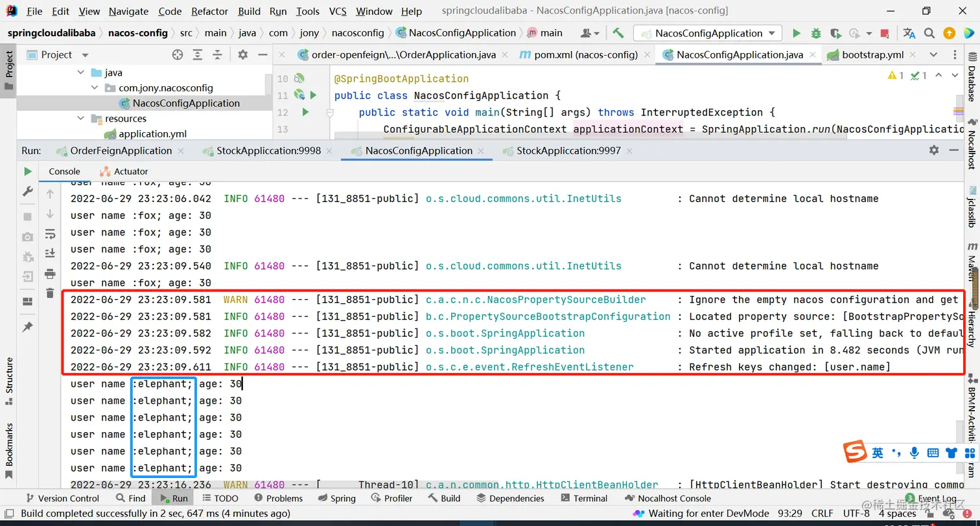This screenshot has width=980, height=526.
Task: Open the Dependencies tool window
Action: coord(510,499)
